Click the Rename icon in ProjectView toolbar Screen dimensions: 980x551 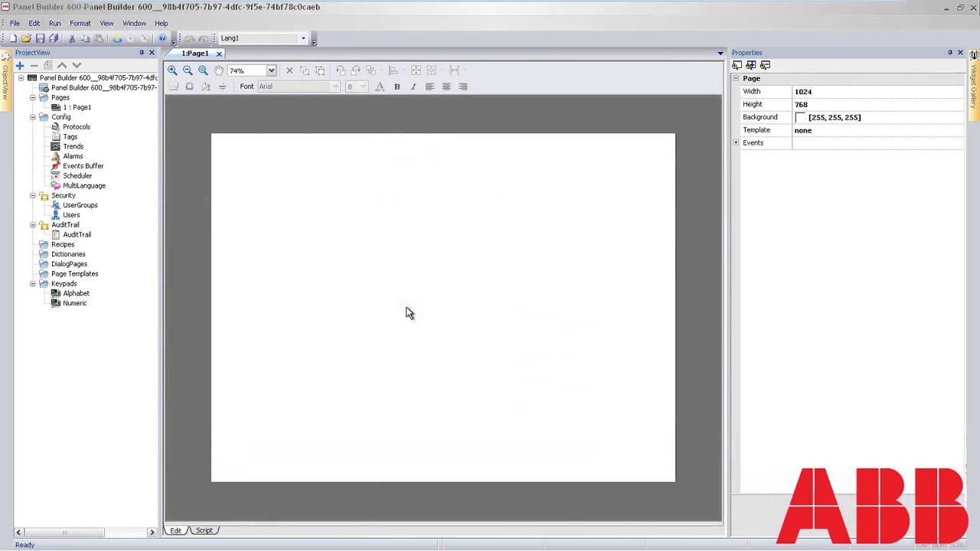[48, 66]
